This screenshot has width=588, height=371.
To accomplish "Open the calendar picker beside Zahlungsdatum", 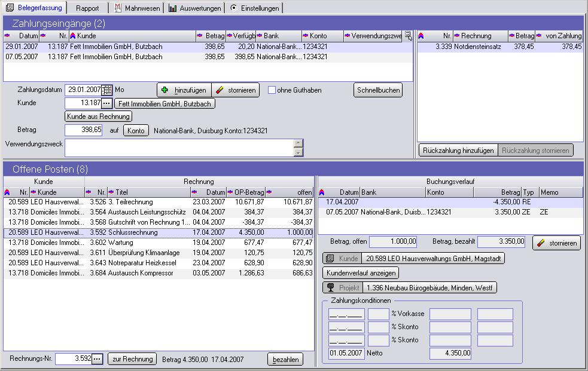I will (107, 90).
